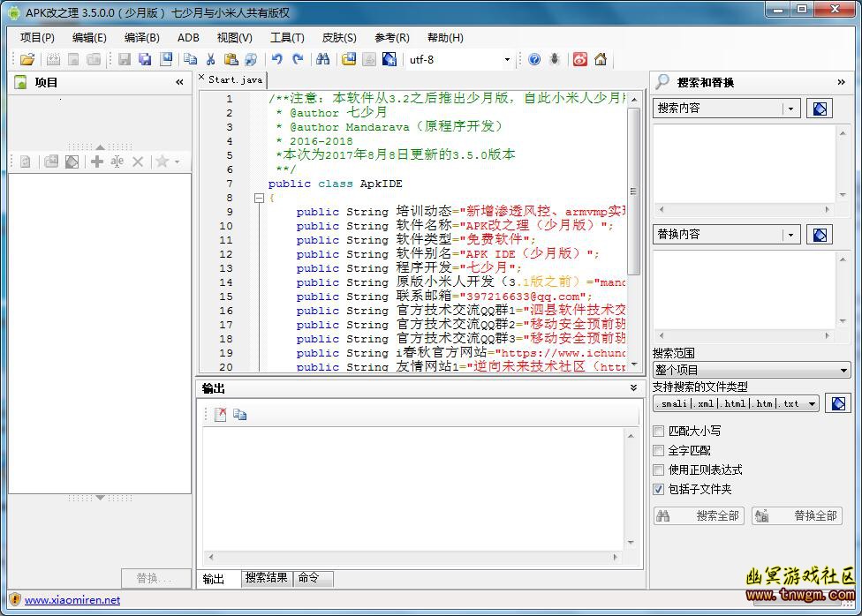Click the 替换... button in project panel
Screen dimensions: 862x616
[x=155, y=578]
